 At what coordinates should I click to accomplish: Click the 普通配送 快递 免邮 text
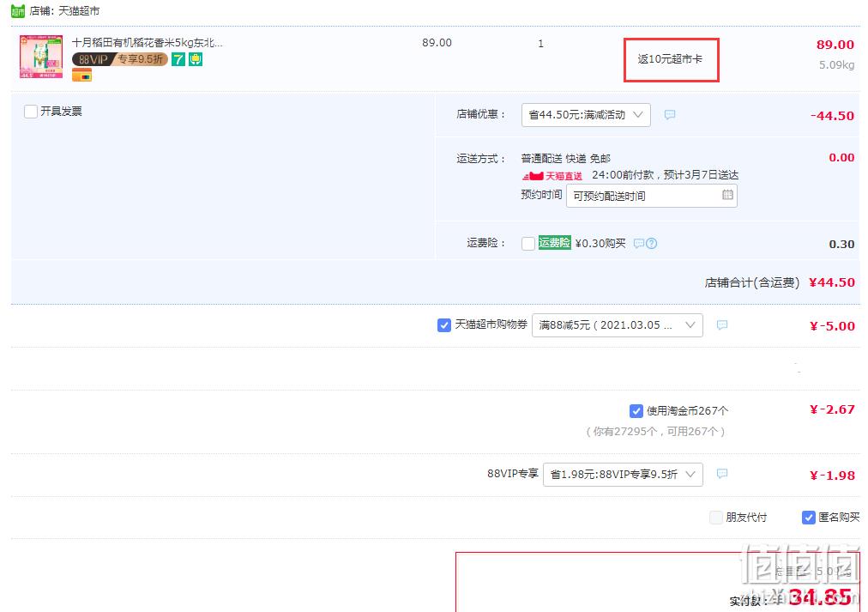(x=566, y=159)
